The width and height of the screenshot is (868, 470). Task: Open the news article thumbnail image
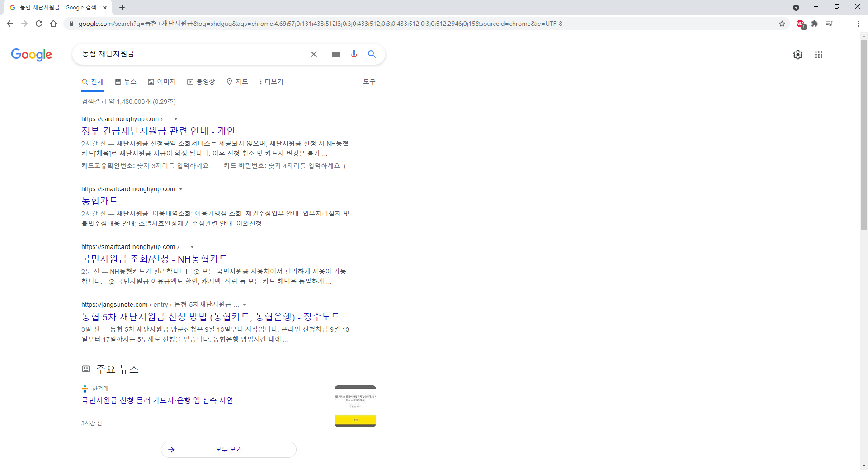355,406
